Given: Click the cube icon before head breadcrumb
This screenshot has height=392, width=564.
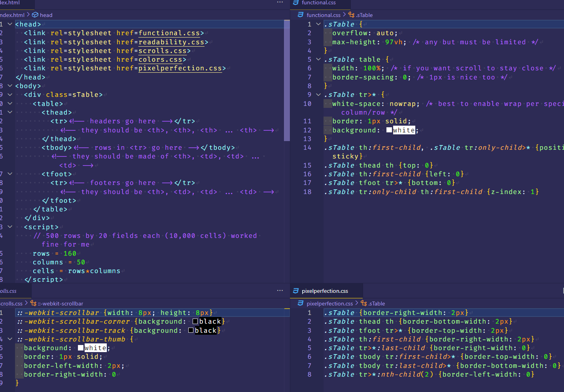Looking at the screenshot, I should coord(35,15).
